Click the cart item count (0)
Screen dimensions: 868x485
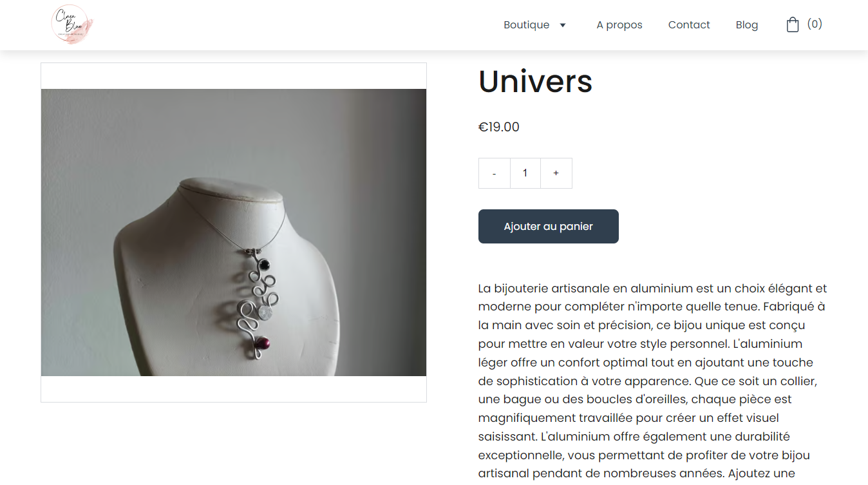(x=815, y=24)
